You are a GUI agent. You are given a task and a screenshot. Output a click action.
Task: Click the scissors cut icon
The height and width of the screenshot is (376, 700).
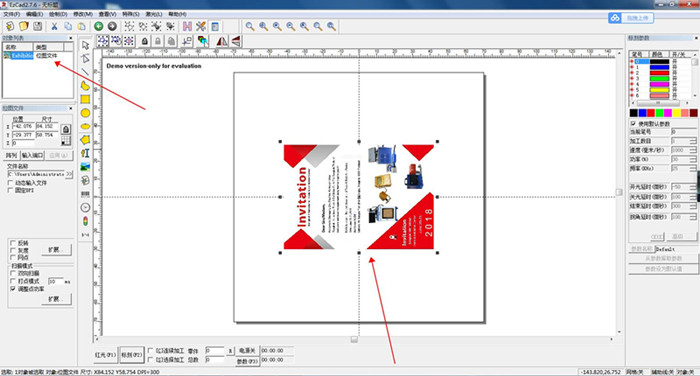(x=54, y=26)
